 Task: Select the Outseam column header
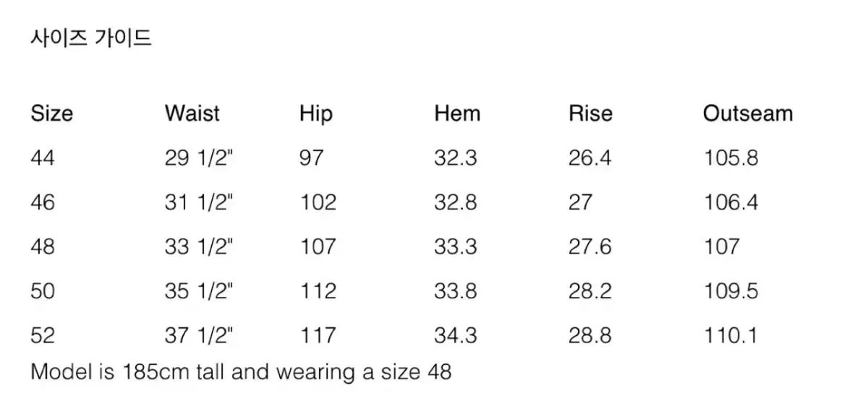[747, 113]
